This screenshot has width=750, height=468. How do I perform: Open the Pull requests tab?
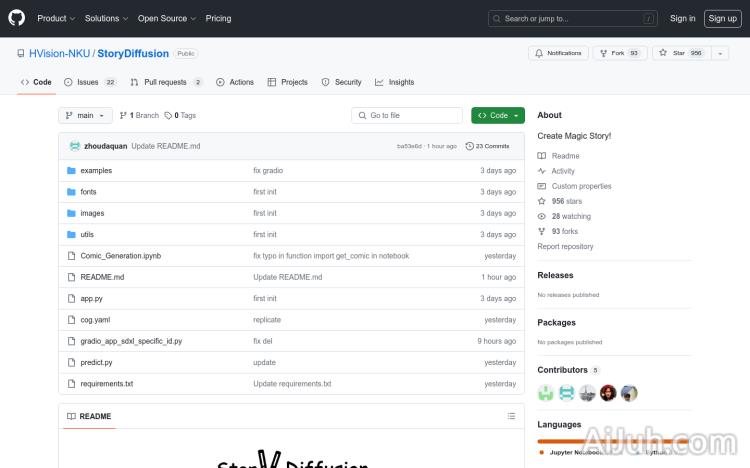pos(167,82)
